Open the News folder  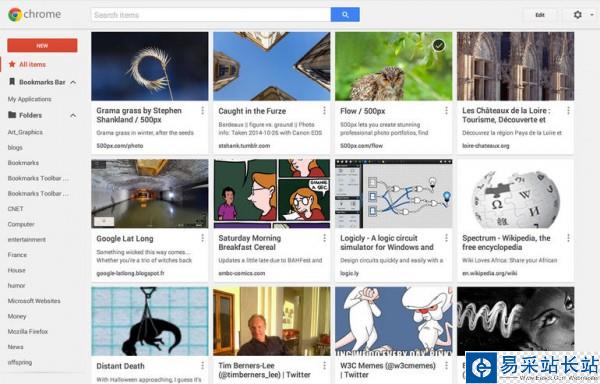15,347
